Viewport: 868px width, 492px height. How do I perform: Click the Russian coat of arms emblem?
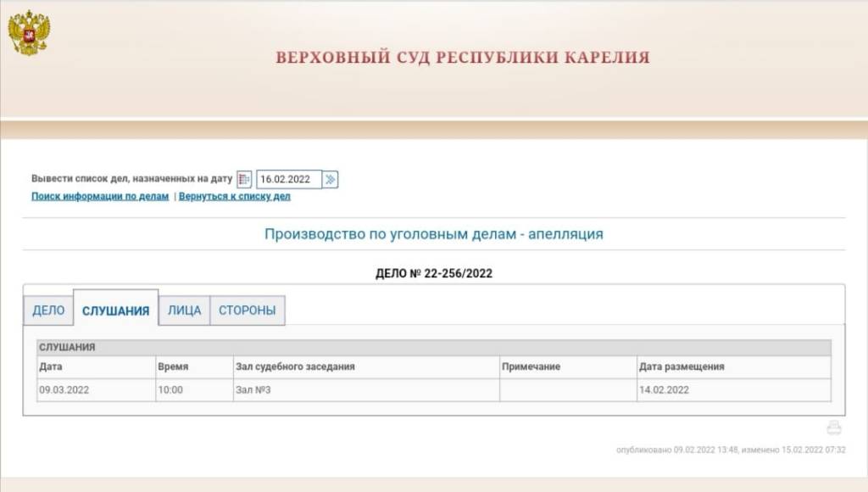(x=29, y=33)
